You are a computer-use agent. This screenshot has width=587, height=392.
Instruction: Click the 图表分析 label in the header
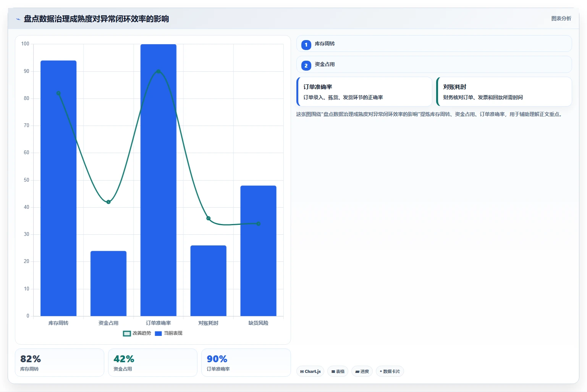tap(561, 18)
